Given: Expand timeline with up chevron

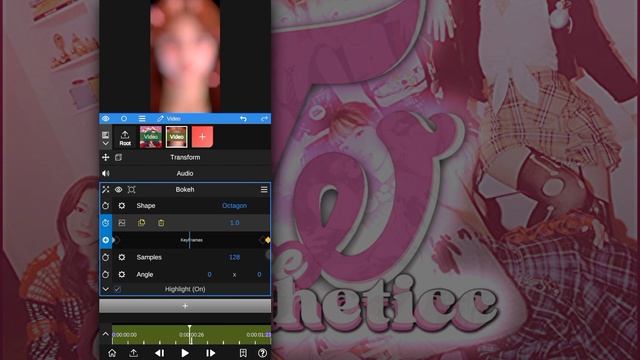Looking at the screenshot, I should [106, 334].
